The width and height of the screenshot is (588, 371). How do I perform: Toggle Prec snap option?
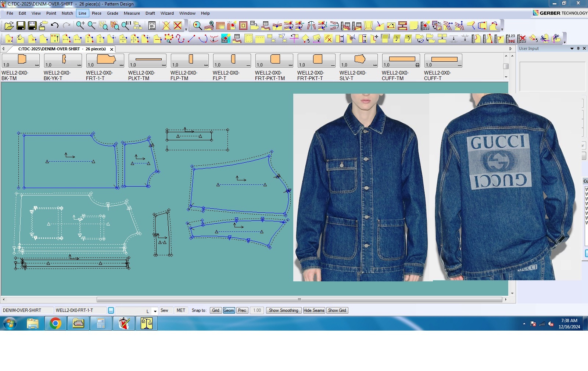point(242,310)
